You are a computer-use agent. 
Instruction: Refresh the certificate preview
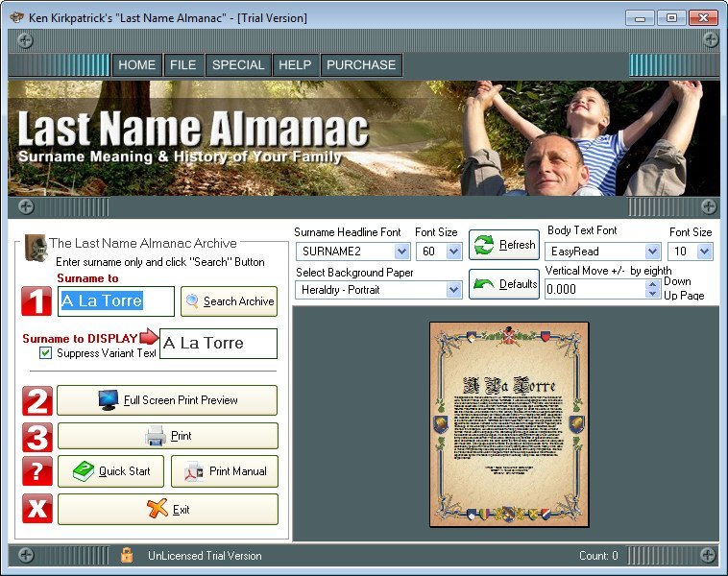[x=504, y=245]
